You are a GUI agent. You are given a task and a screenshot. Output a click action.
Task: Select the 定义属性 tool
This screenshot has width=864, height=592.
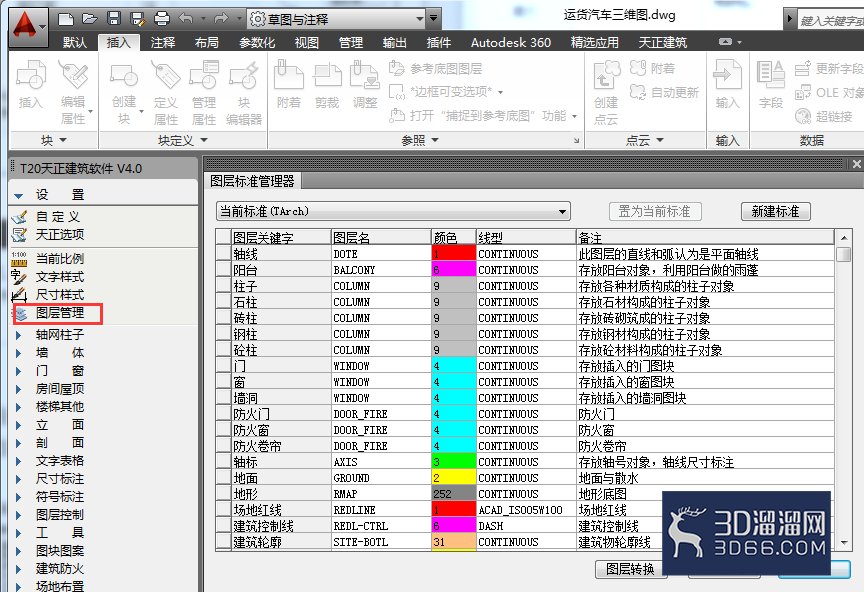[165, 93]
